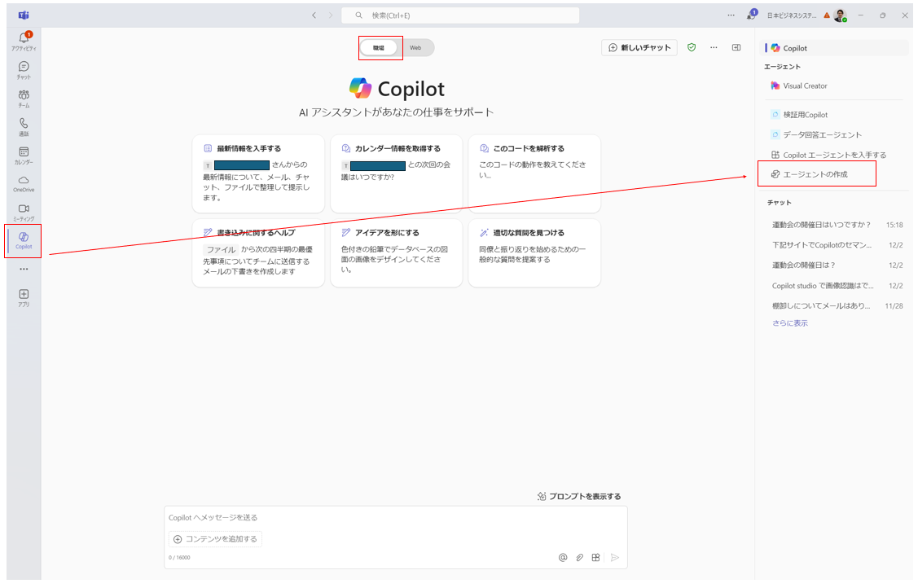Image resolution: width=918 pixels, height=588 pixels.
Task: Switch to the Web toggle
Action: [415, 48]
